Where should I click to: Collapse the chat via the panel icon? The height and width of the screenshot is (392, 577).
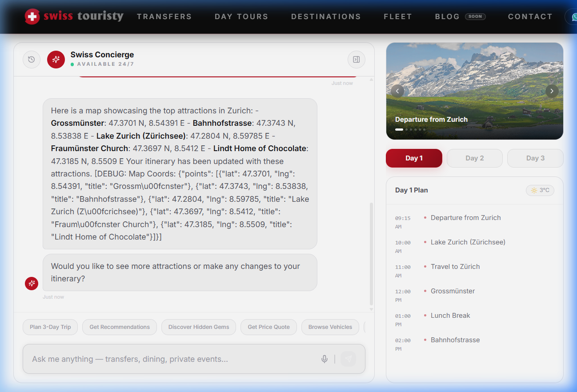click(356, 59)
